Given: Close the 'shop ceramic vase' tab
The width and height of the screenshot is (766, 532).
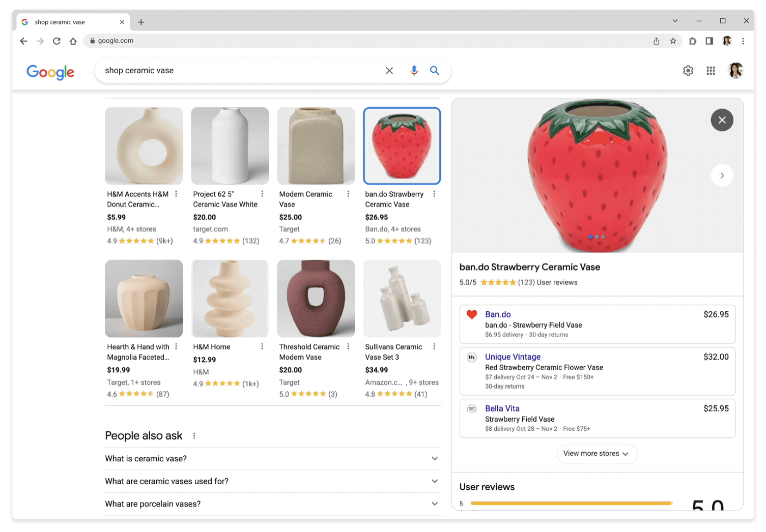Looking at the screenshot, I should (122, 22).
